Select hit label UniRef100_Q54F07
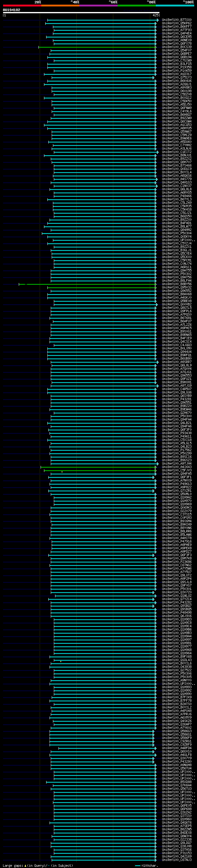This screenshot has width=197, height=868. (x=176, y=50)
